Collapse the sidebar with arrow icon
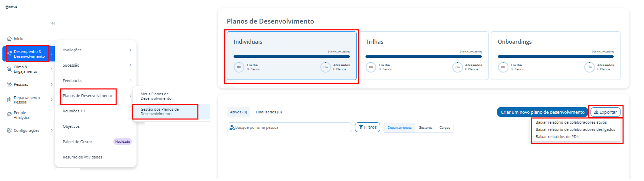Viewport: 644px width, 181px height. click(53, 23)
